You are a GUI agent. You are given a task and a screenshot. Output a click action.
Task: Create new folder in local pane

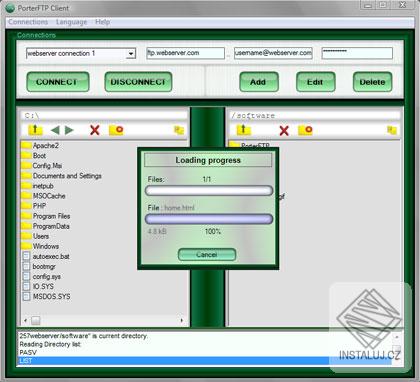tap(116, 130)
